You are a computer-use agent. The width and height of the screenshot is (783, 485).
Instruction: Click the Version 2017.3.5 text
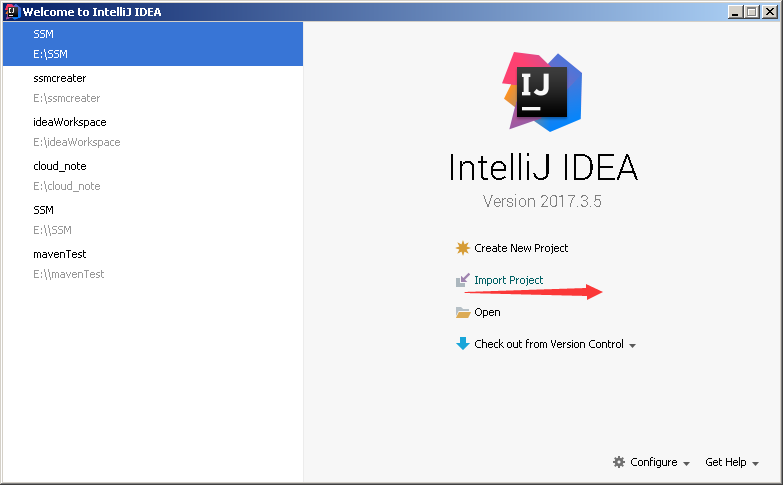pos(542,201)
